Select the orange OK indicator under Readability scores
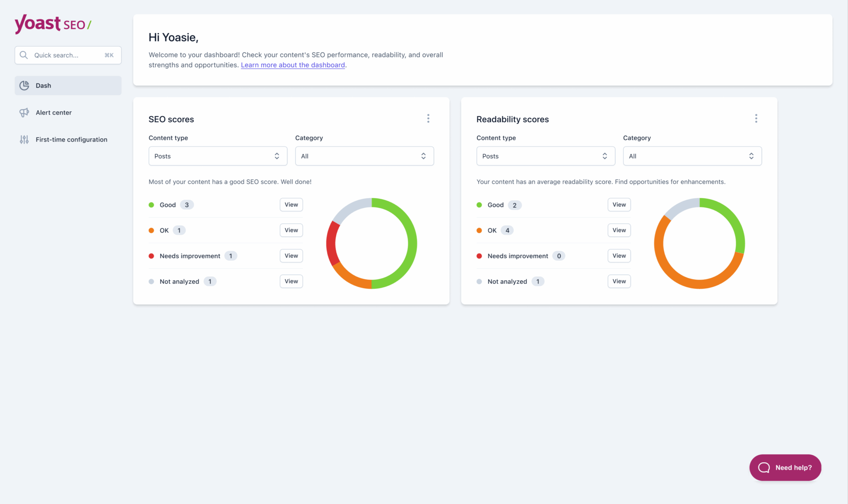This screenshot has width=848, height=504. point(479,230)
